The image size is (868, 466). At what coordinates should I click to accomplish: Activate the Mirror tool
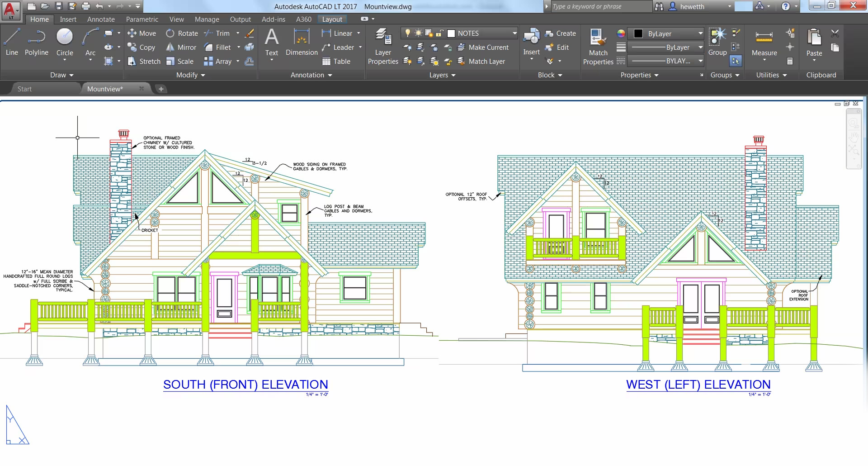click(x=181, y=47)
